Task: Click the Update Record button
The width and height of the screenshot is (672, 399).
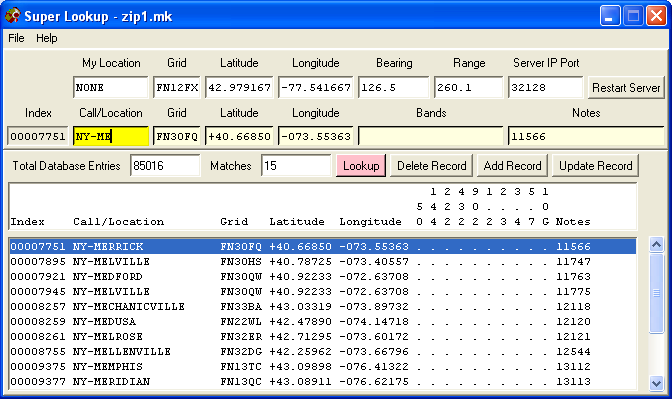Action: (x=596, y=166)
